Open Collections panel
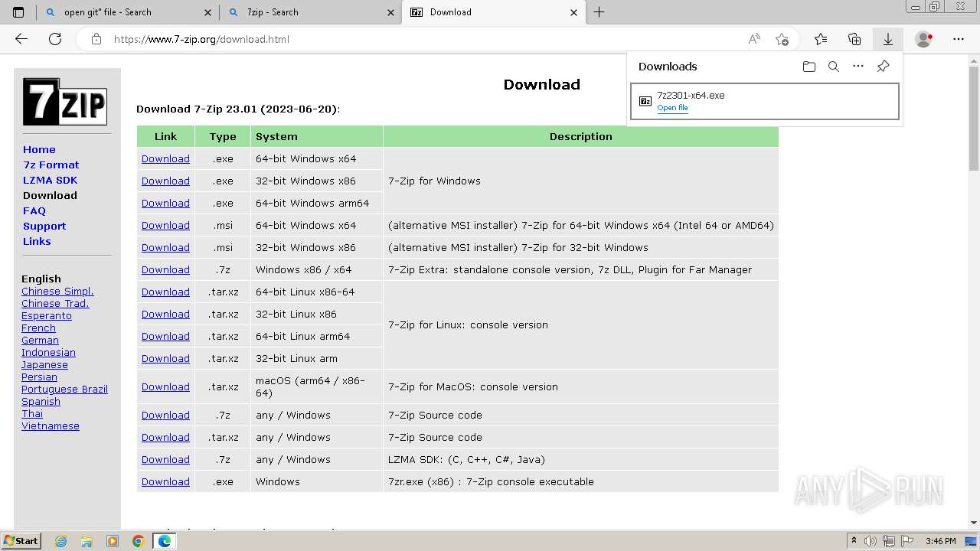The height and width of the screenshot is (551, 980). [854, 39]
